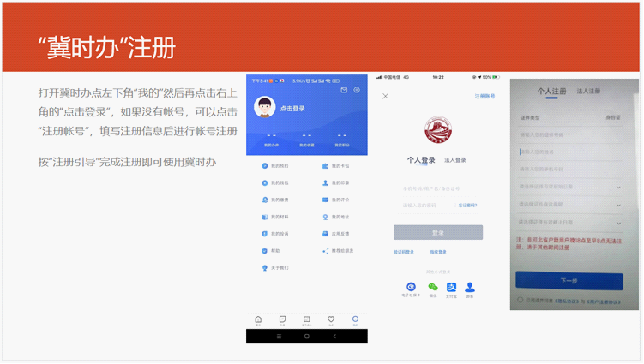Viewport: 644px width, 364px height.
Task: Open settings gear icon in blue header
Action: [x=357, y=90]
